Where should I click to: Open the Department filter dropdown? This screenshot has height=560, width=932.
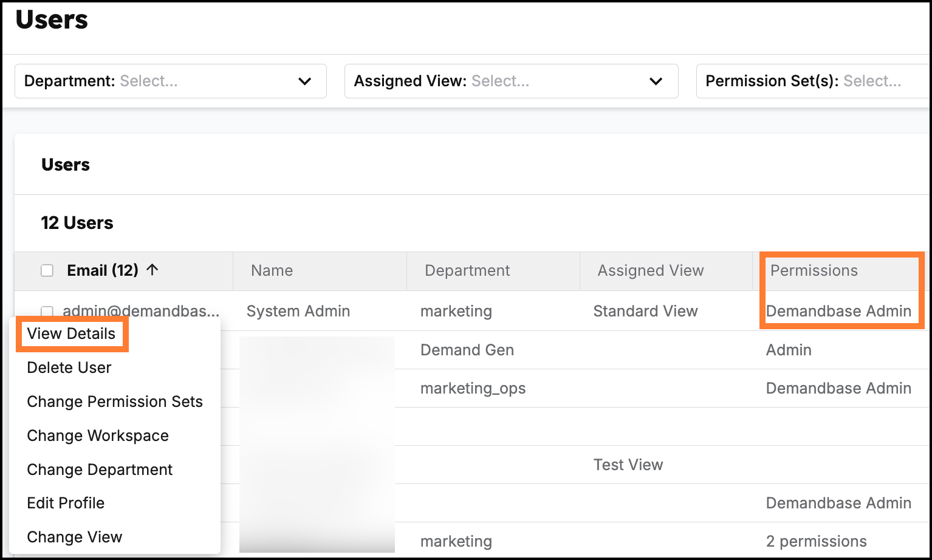click(x=171, y=81)
